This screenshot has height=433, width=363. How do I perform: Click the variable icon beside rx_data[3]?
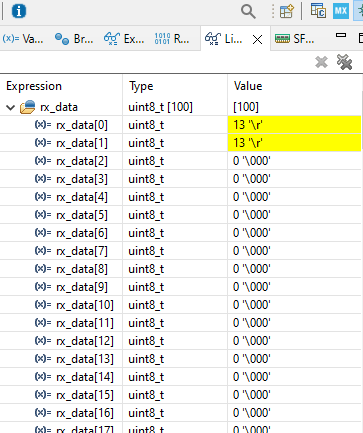pyautogui.click(x=43, y=179)
